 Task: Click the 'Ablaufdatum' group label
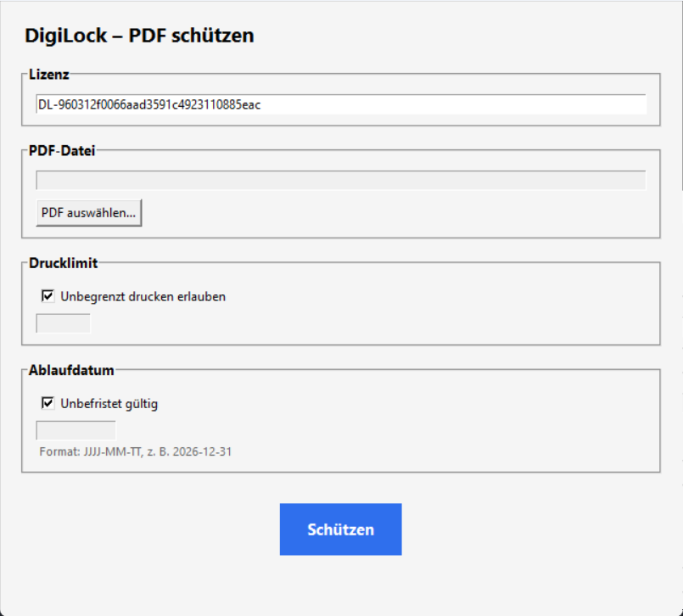(71, 370)
